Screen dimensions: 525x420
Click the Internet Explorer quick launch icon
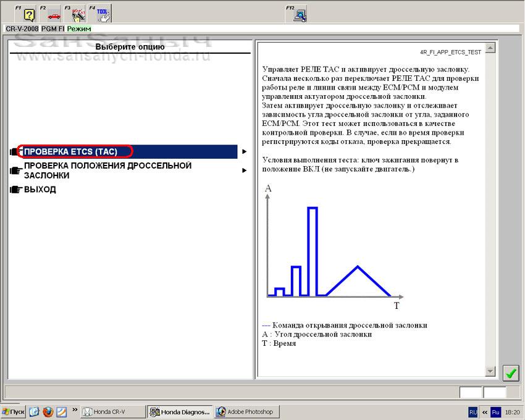[34, 411]
